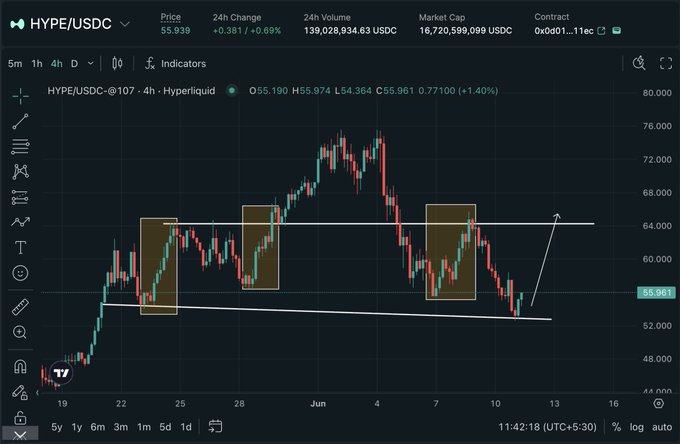Viewport: 680px width, 444px height.
Task: Open the candlestick chart style selector
Action: [x=117, y=63]
